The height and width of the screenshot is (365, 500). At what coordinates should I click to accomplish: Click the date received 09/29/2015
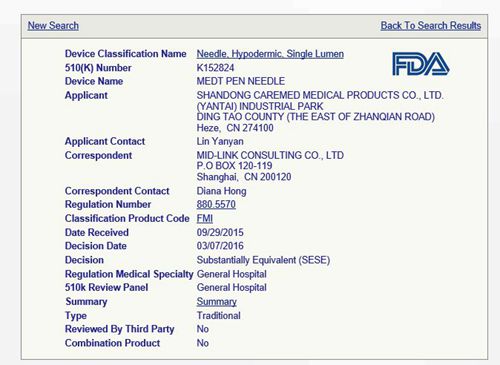[220, 232]
